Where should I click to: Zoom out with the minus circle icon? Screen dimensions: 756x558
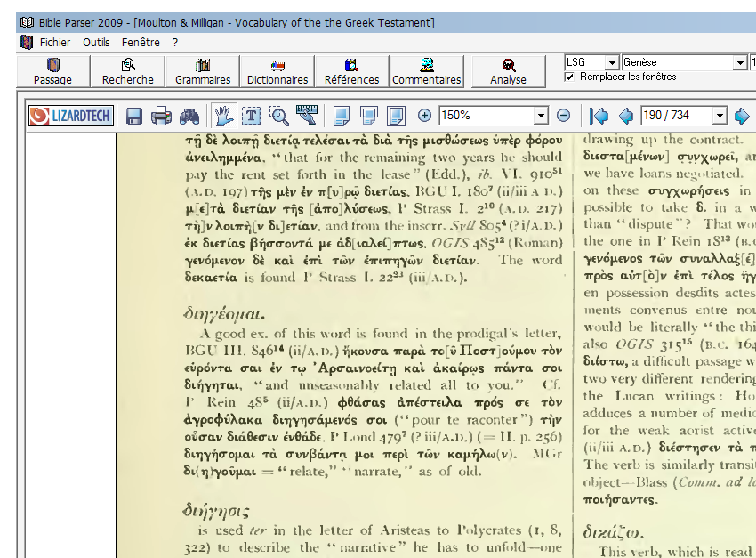point(563,116)
